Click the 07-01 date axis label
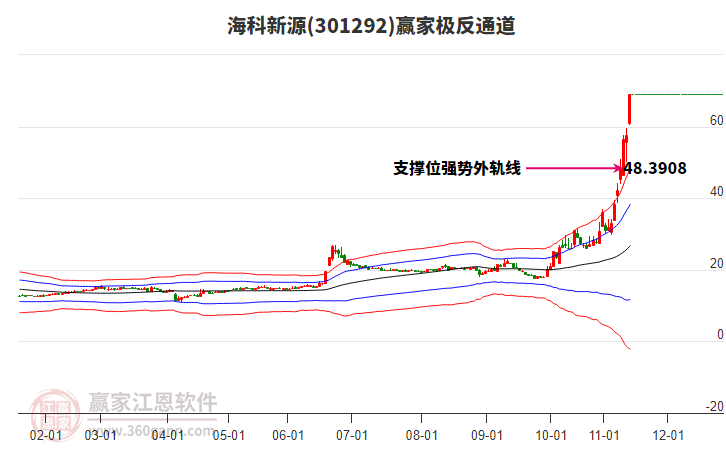Screen dimensions: 726x450 [352, 435]
